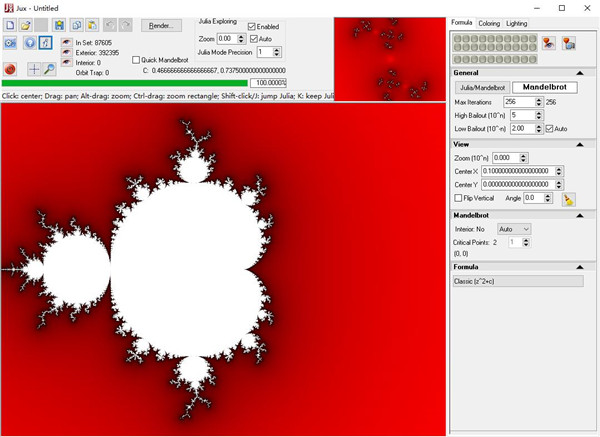Click the Open file folder icon
The image size is (600, 437).
click(x=27, y=24)
